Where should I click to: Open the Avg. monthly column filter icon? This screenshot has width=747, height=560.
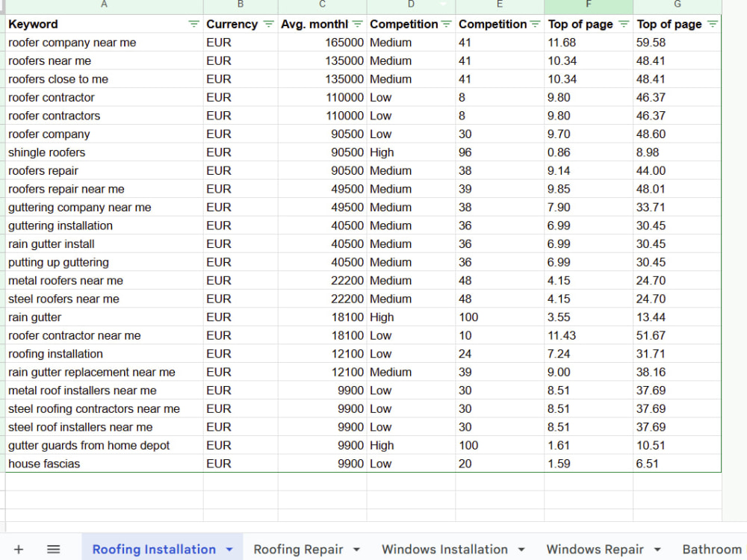(358, 25)
